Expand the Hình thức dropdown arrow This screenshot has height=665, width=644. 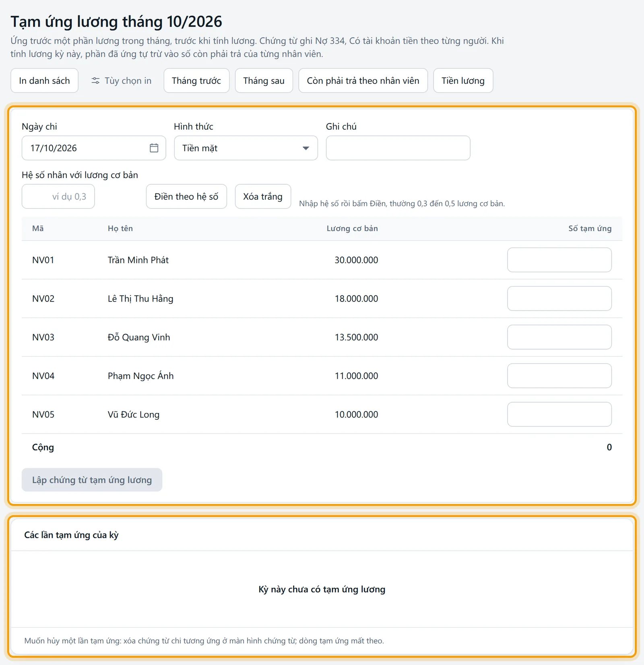point(306,148)
